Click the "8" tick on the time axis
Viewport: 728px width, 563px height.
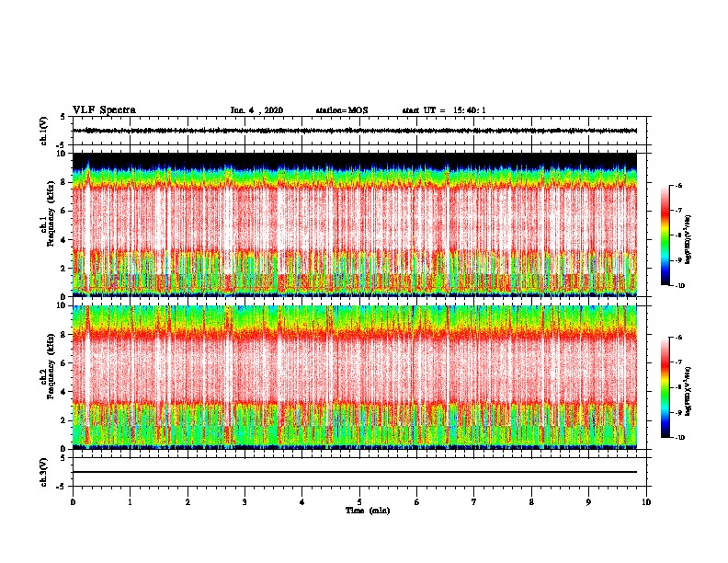[531, 502]
